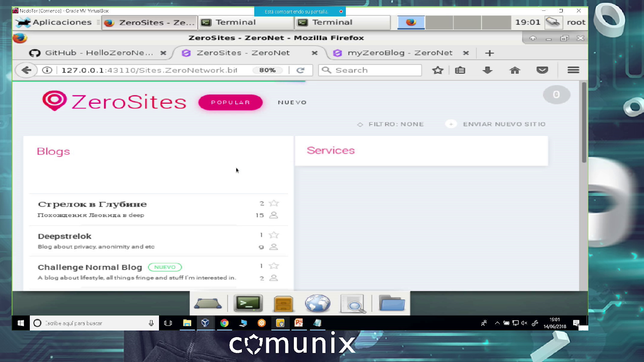The height and width of the screenshot is (362, 644).
Task: Select the first workspace with Firefox
Action: (x=411, y=23)
